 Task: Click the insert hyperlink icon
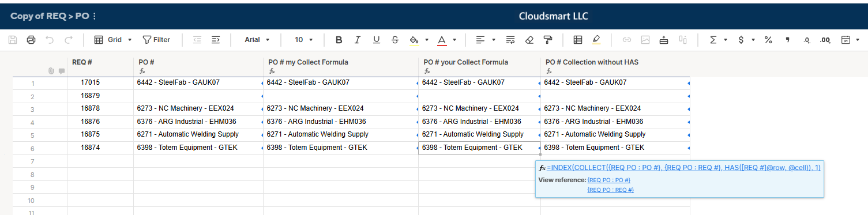point(627,40)
